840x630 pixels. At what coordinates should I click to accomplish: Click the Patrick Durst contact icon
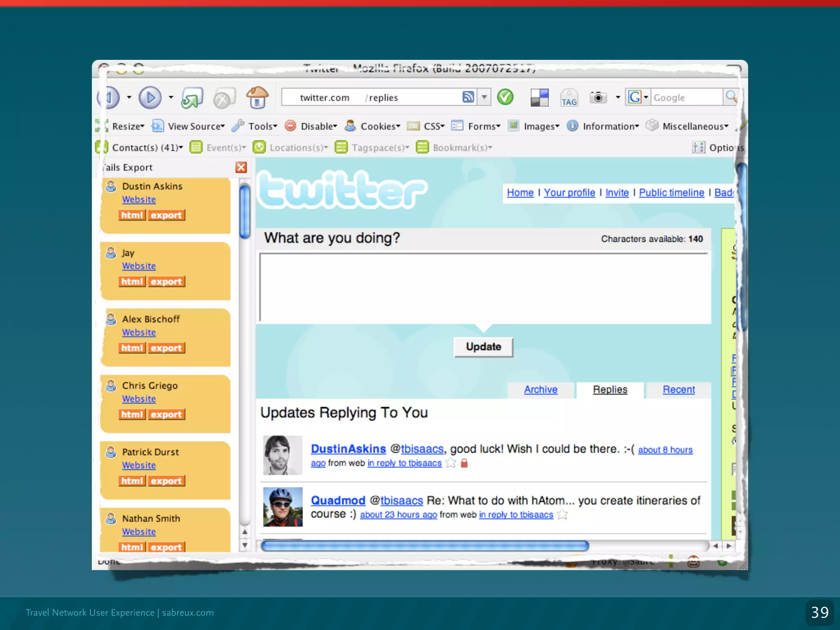[111, 452]
